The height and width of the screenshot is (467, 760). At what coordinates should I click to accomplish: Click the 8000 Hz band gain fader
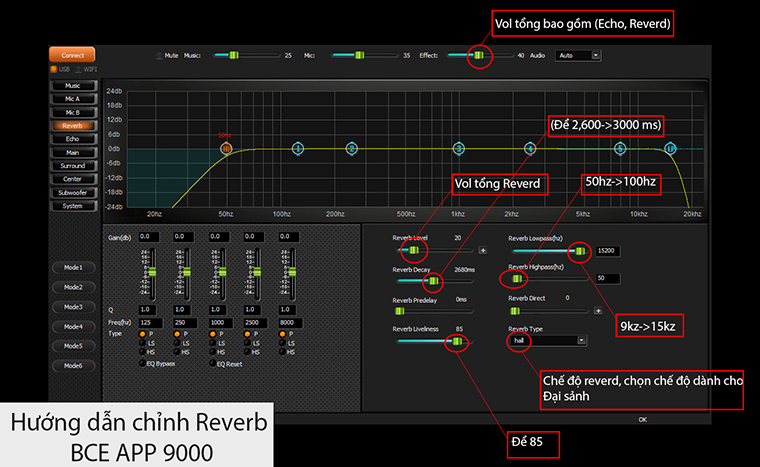tap(292, 272)
